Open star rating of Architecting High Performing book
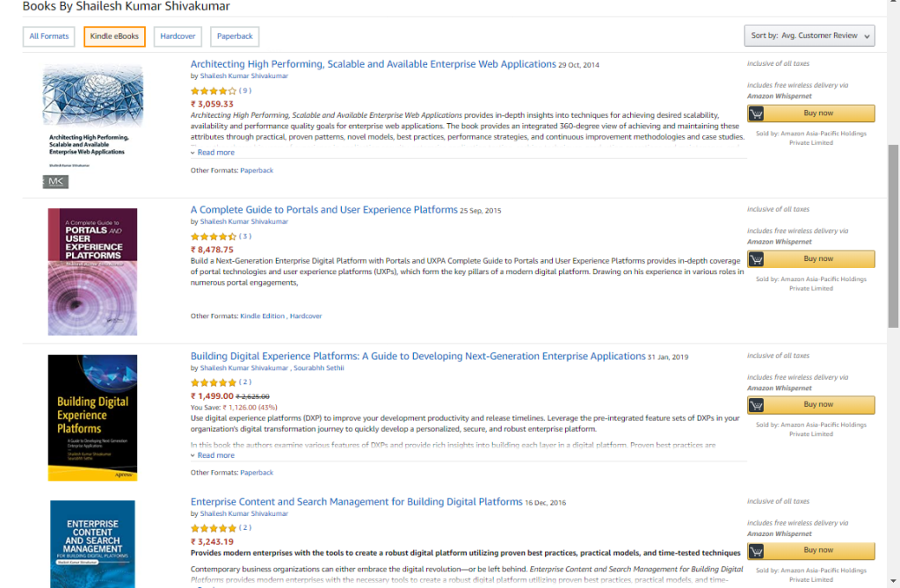 [213, 91]
